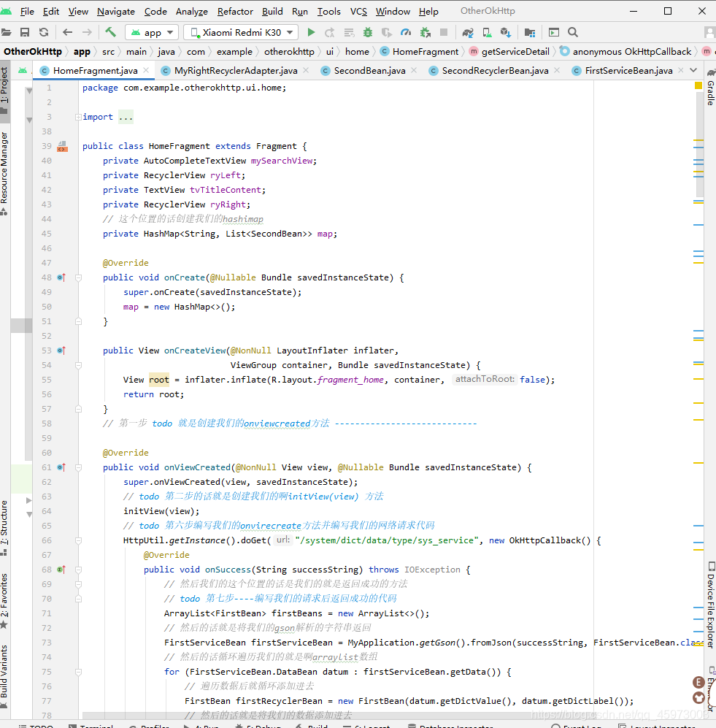716x728 pixels.
Task: Collapse the for loop at line 75
Action: (x=78, y=672)
